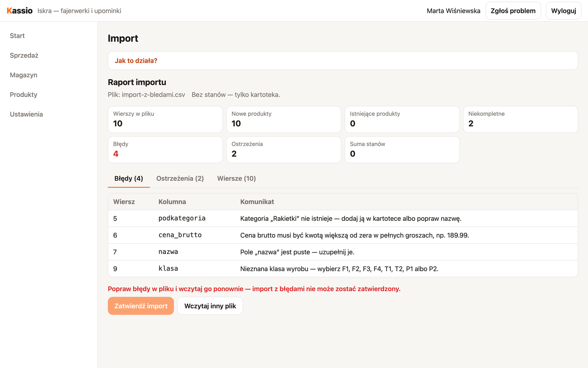Click the 'Raport importu' heading
Screen dimensions: 588x368
[137, 82]
